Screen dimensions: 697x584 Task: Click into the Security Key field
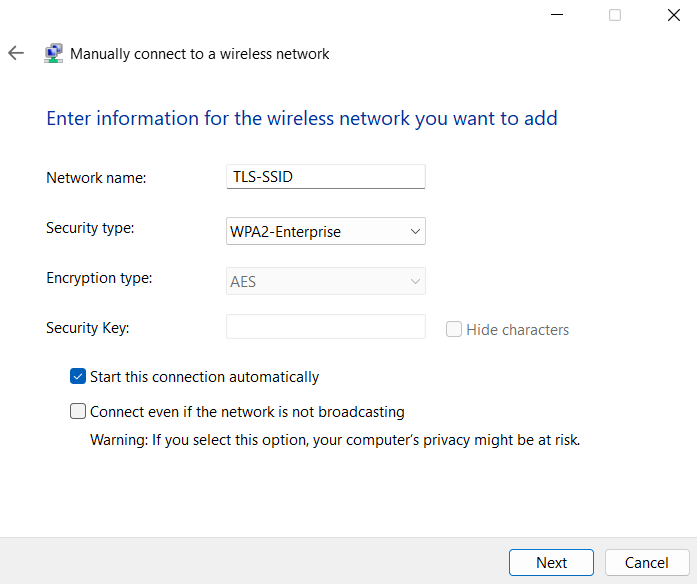pyautogui.click(x=326, y=328)
